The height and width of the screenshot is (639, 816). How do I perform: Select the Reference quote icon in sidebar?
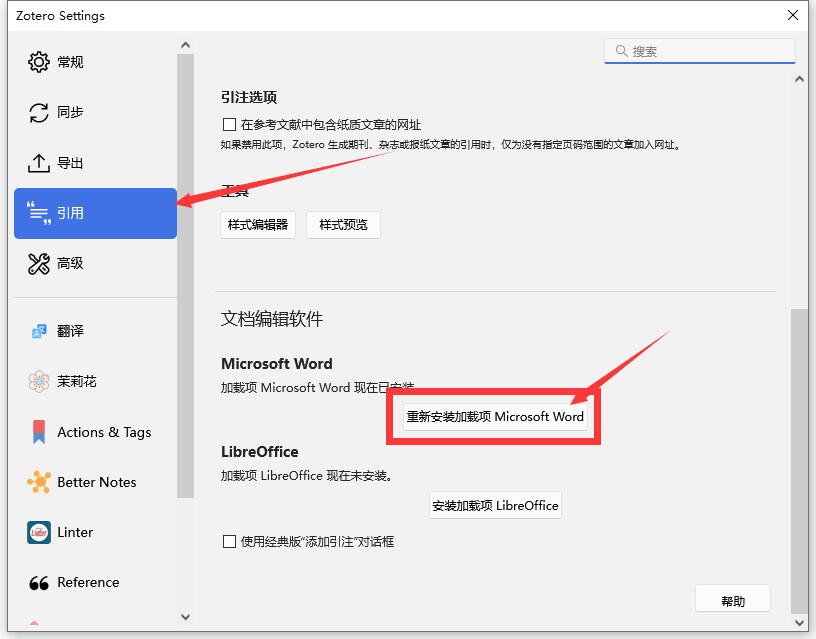38,582
